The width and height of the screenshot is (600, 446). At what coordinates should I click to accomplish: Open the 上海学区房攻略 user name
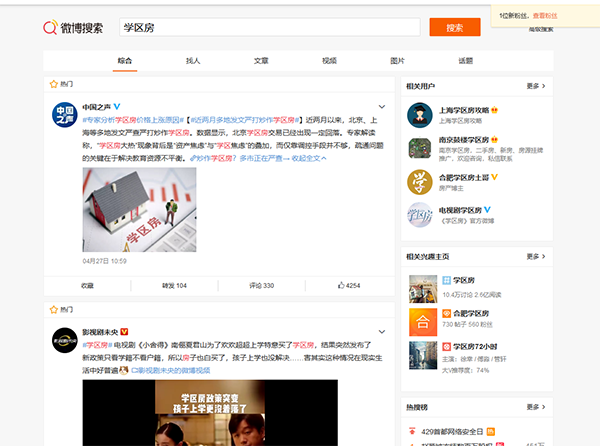[x=464, y=110]
